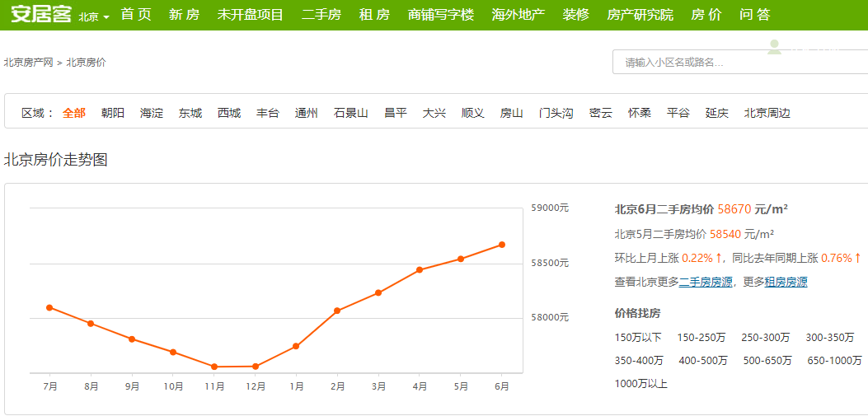Select price range 250-300万
868x416 pixels.
[x=766, y=338]
